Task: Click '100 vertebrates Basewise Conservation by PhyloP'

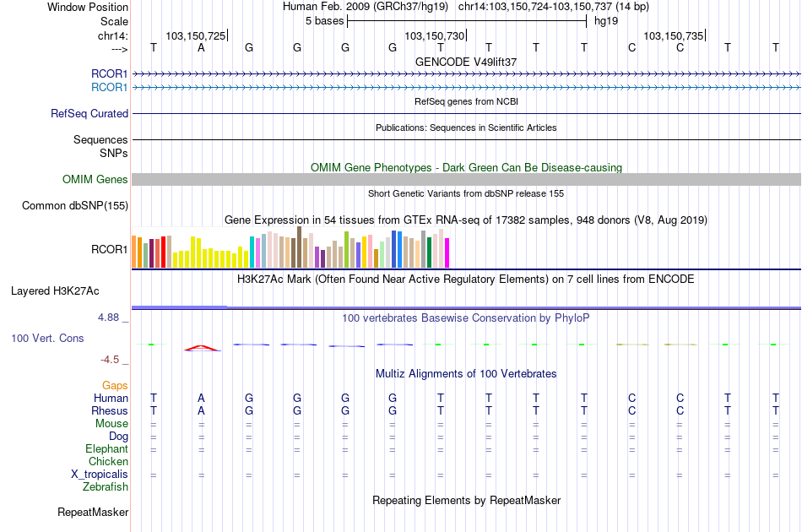Action: click(x=466, y=318)
